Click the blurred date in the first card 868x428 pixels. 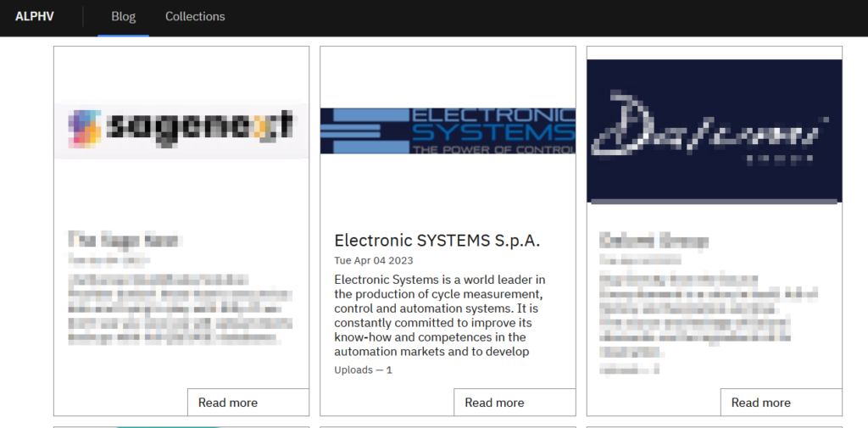point(108,259)
